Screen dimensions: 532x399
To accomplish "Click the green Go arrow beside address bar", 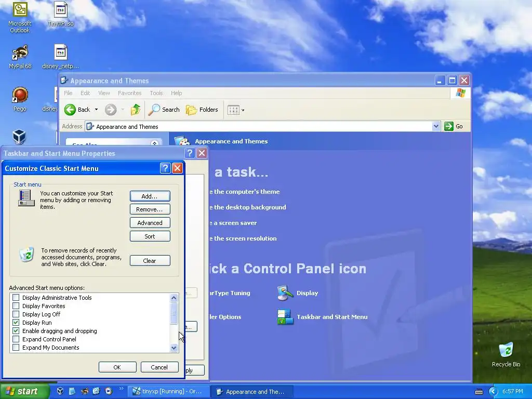I will [x=448, y=126].
